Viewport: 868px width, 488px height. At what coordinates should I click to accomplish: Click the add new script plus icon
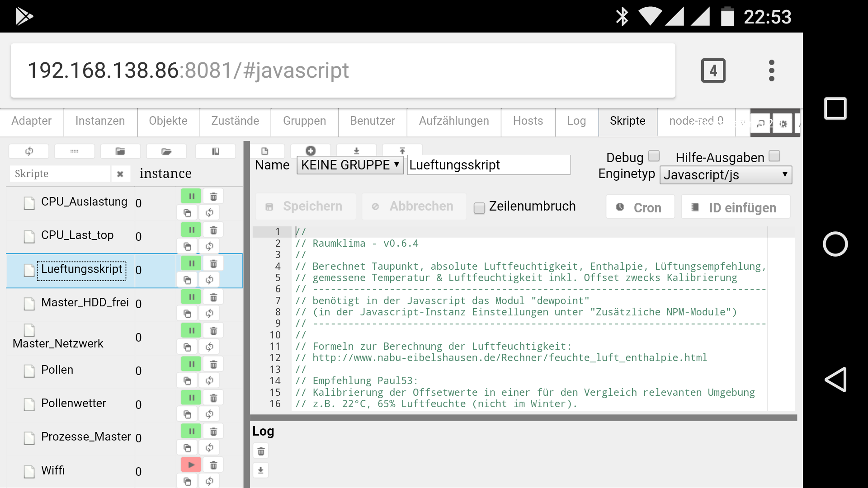(x=311, y=151)
